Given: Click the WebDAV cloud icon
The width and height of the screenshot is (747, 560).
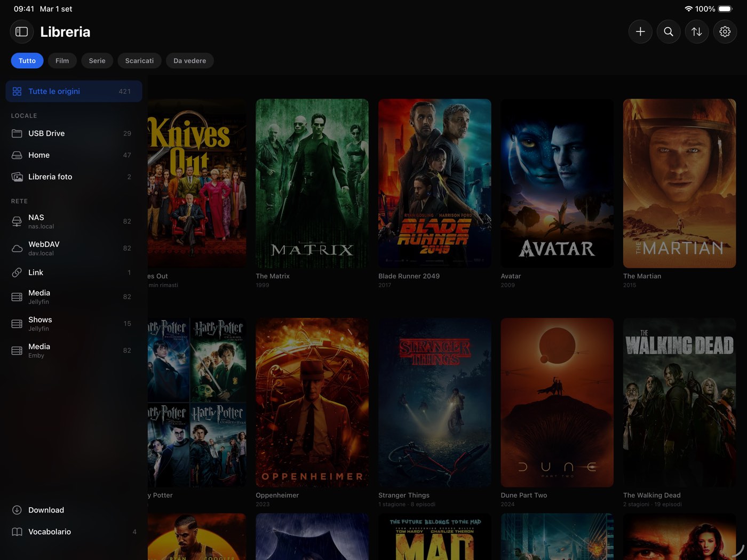Looking at the screenshot, I should point(17,249).
